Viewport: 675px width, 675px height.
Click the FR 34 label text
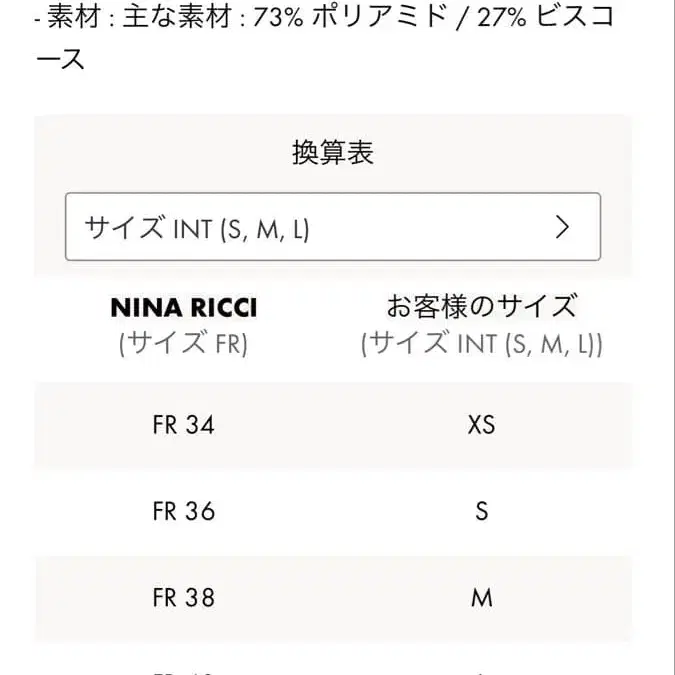184,425
